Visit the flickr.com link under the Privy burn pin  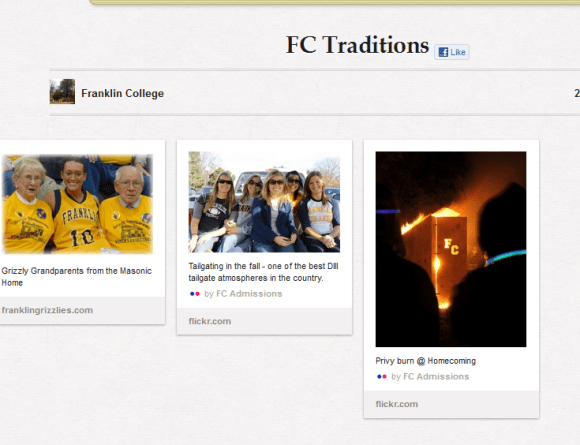[x=397, y=404]
